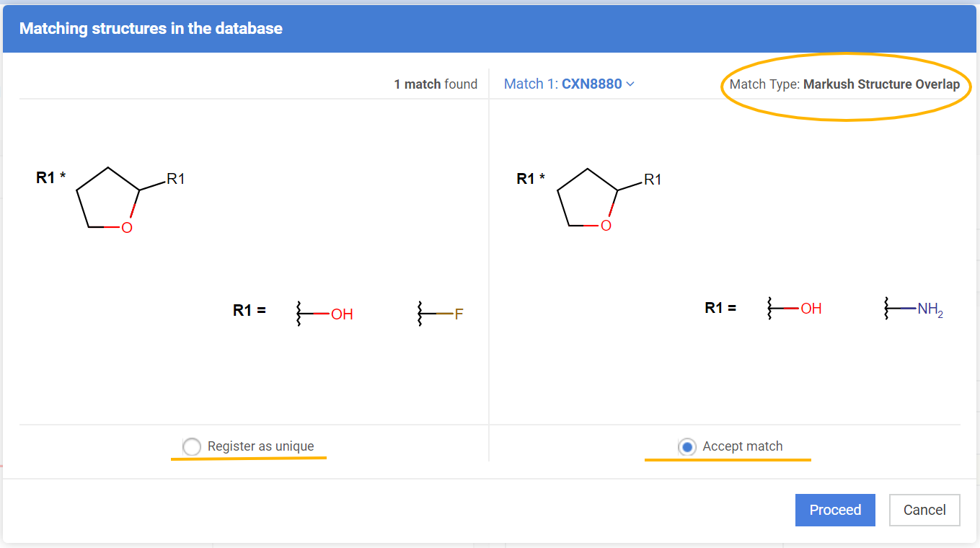Click the OH fragment in the left structure
980x548 pixels.
click(x=341, y=314)
